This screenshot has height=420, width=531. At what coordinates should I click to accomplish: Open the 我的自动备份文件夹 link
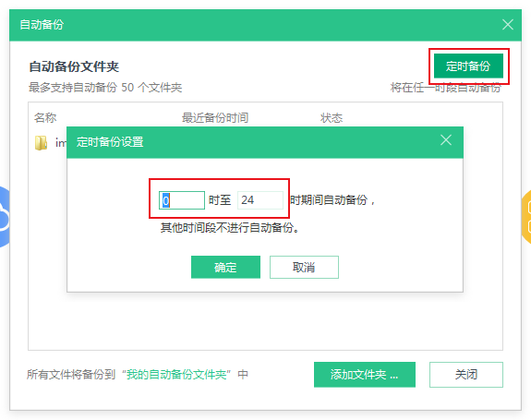(176, 375)
